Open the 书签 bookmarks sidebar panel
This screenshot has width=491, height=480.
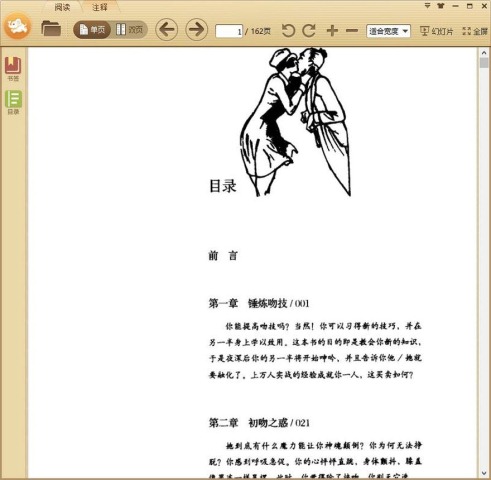coord(13,69)
